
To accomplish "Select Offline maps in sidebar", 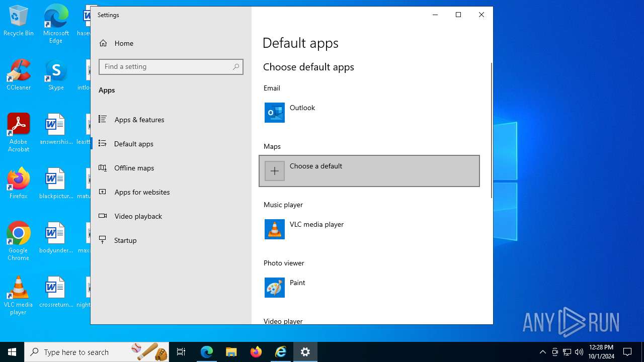I will coord(134,168).
